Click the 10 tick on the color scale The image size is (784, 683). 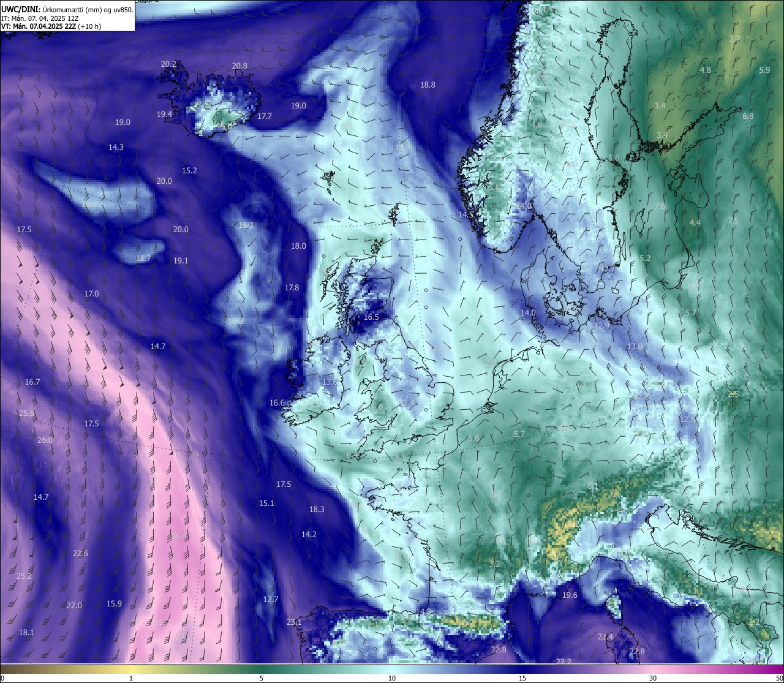(392, 678)
